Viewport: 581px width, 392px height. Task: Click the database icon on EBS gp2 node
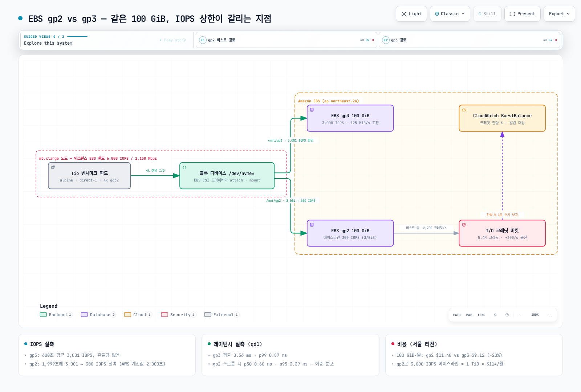pyautogui.click(x=312, y=225)
